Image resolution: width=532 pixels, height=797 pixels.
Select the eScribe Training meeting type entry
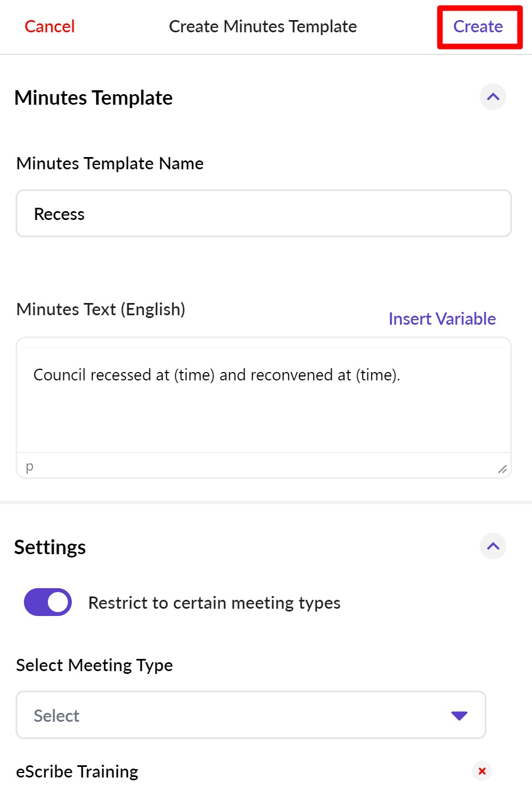click(x=77, y=771)
